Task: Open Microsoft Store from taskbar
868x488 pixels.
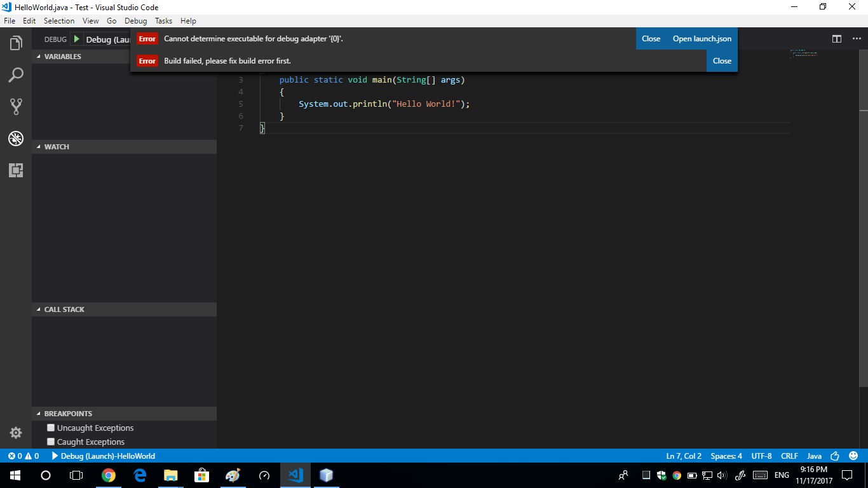Action: 202,475
